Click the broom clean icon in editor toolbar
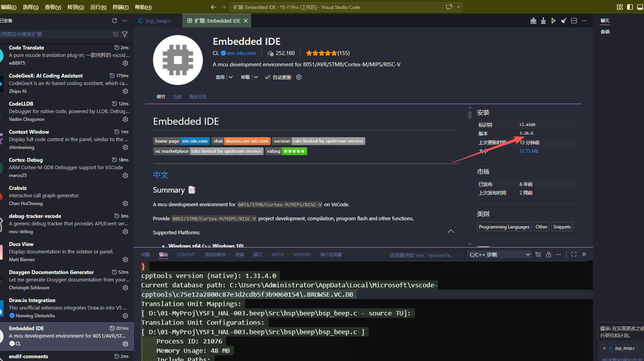The width and height of the screenshot is (644, 361). tap(563, 21)
